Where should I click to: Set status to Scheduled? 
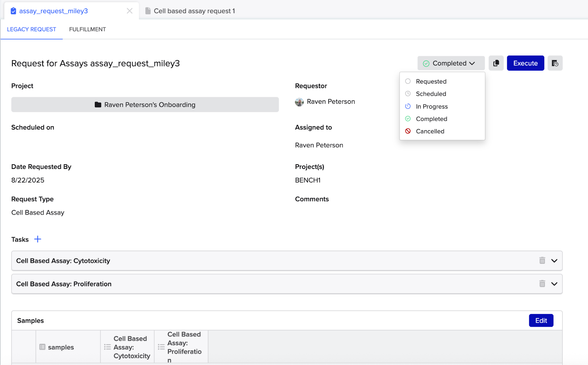tap(431, 94)
